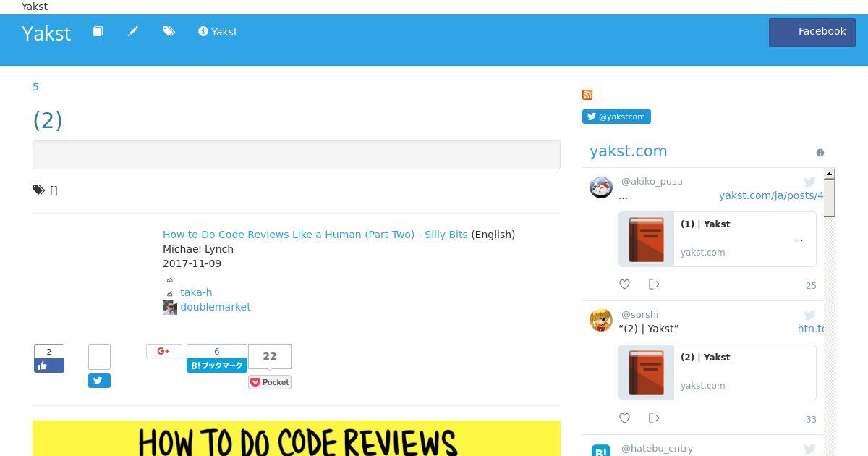This screenshot has width=868, height=456.
Task: Open the book icon in navbar
Action: coord(98,31)
